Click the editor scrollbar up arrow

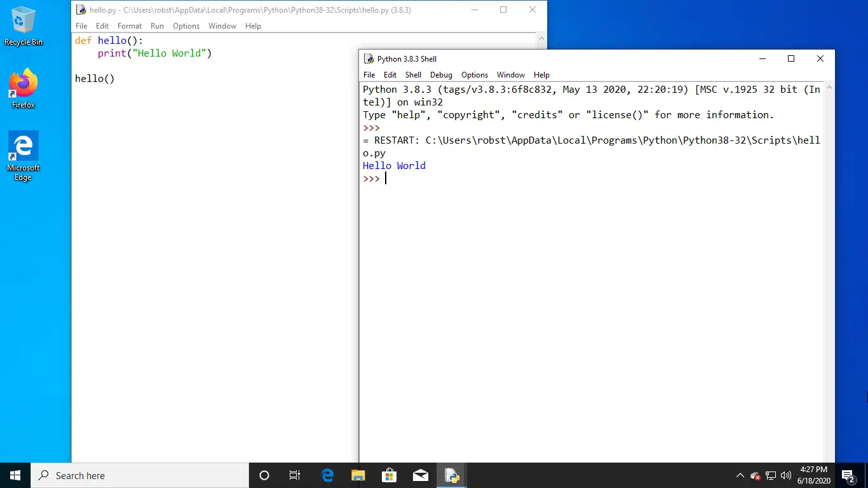542,39
